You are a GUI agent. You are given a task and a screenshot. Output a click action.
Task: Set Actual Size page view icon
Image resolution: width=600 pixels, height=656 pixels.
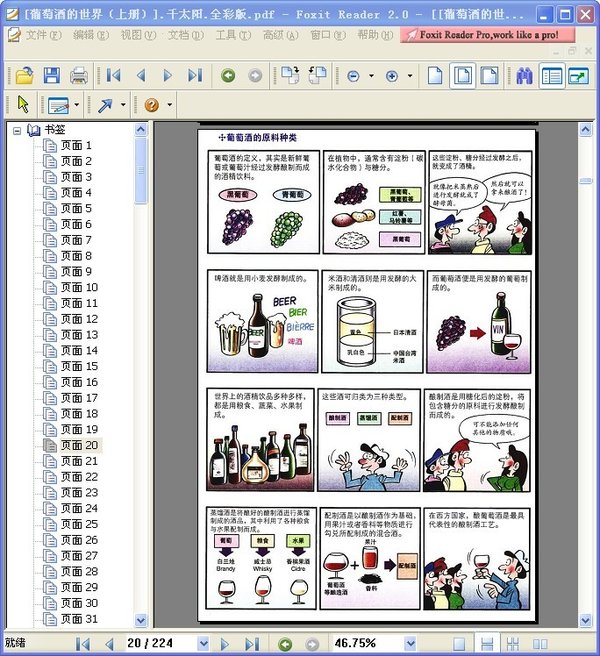click(435, 76)
